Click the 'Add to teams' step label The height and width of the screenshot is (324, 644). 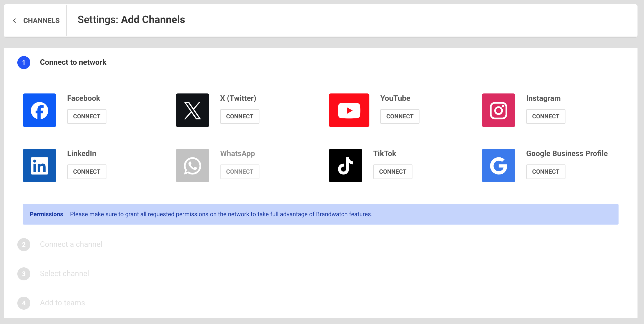[x=63, y=303]
